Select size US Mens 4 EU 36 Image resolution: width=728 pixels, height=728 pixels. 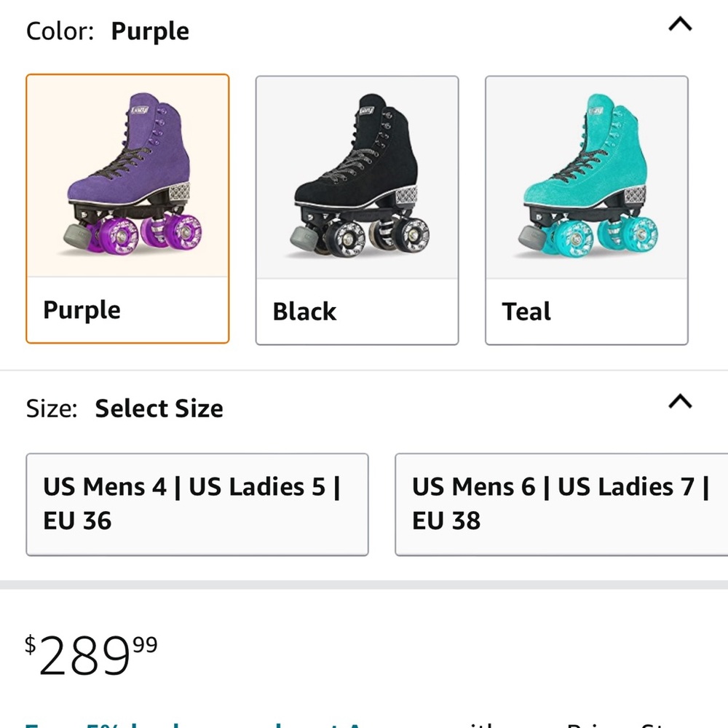tap(197, 504)
